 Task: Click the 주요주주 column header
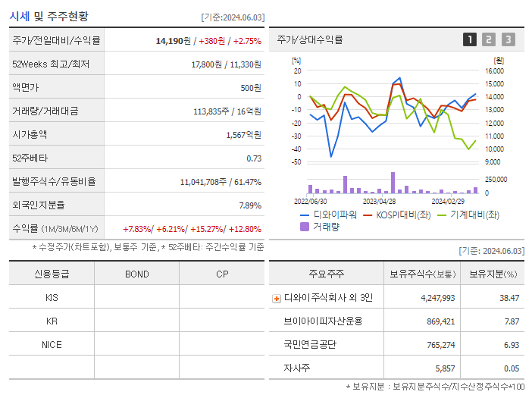(x=327, y=274)
